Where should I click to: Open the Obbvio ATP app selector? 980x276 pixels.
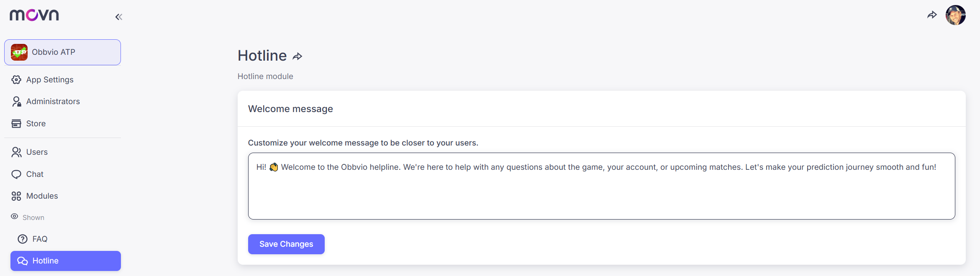coord(63,52)
